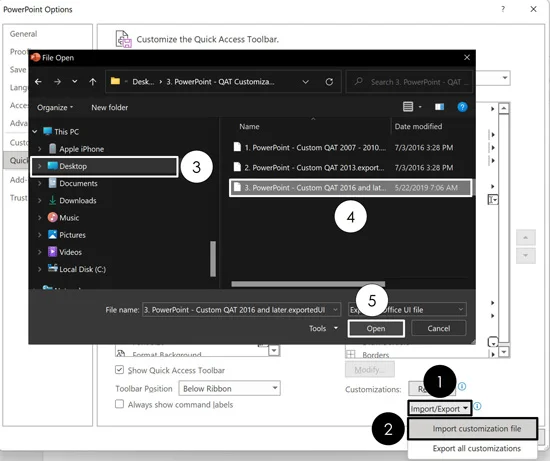Screen dimensions: 550x461
Task: Toggle the preview pane icon
Action: click(x=440, y=107)
